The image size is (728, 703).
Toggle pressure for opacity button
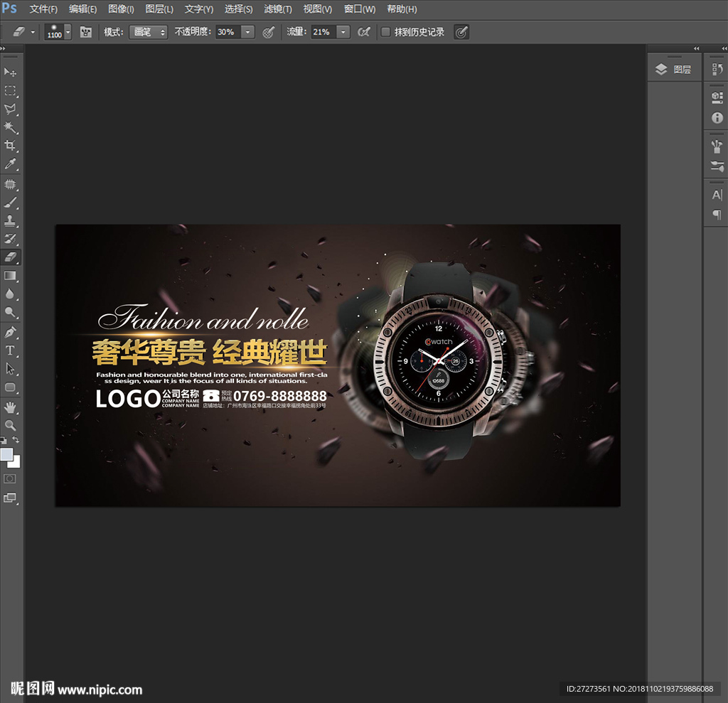click(x=268, y=32)
